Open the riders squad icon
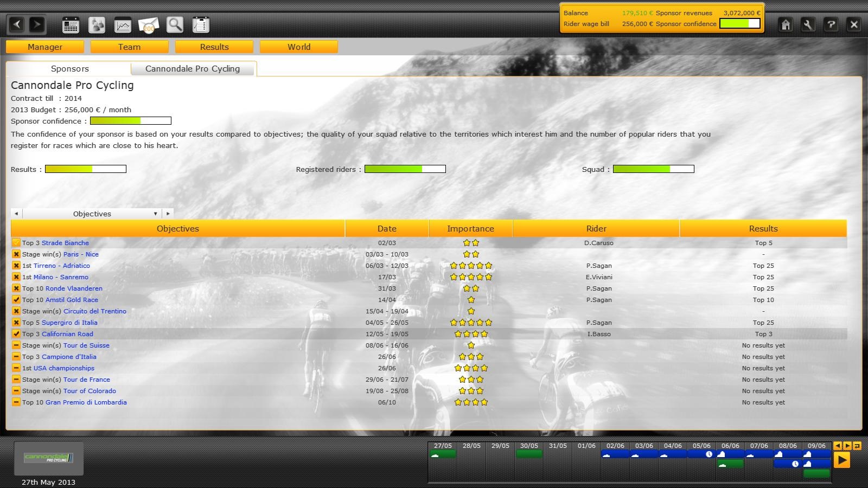The width and height of the screenshot is (868, 488). (97, 25)
